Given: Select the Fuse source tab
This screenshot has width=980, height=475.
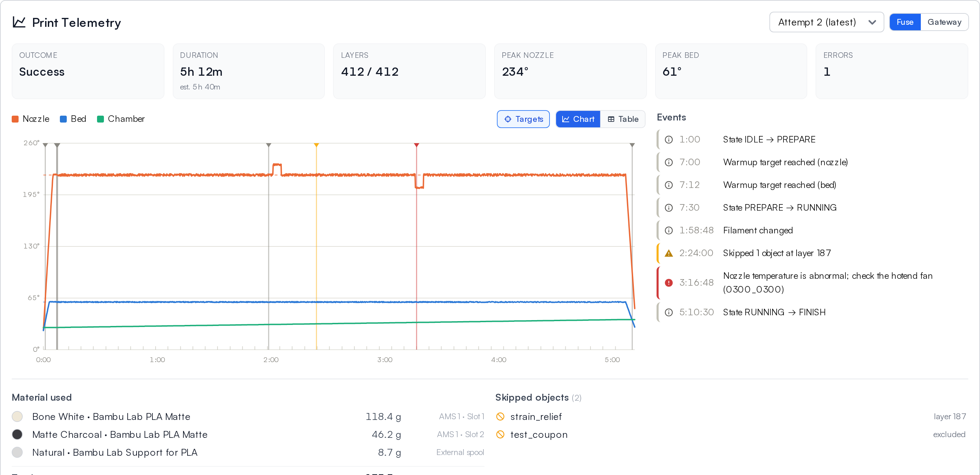Looking at the screenshot, I should click(905, 22).
